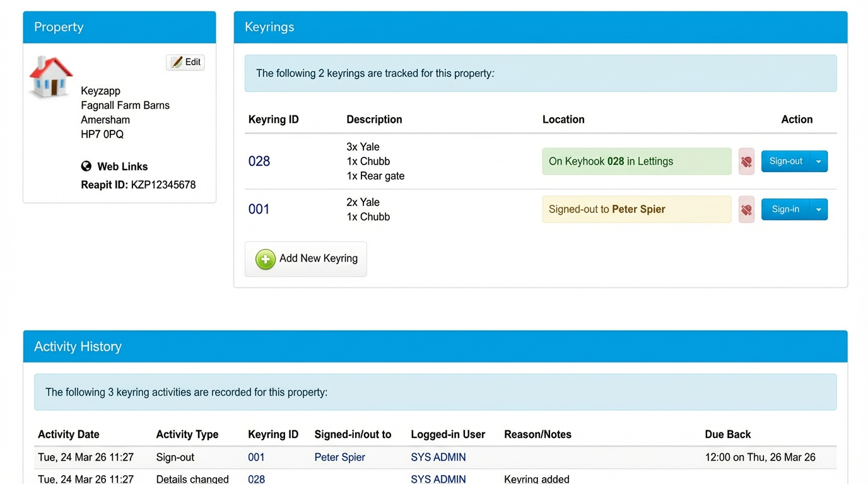The image size is (868, 484).
Task: Click the green 'On Keyhook 028 in Lettings' location
Action: coord(636,161)
